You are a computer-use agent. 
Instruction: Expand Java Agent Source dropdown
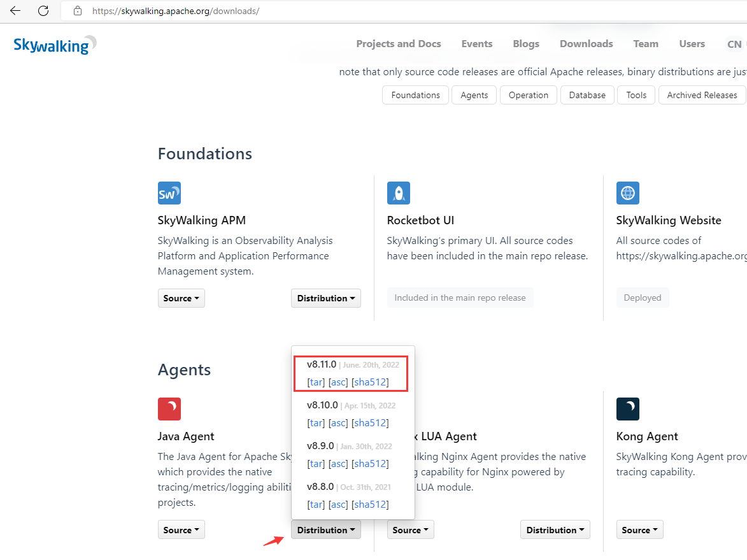point(181,530)
